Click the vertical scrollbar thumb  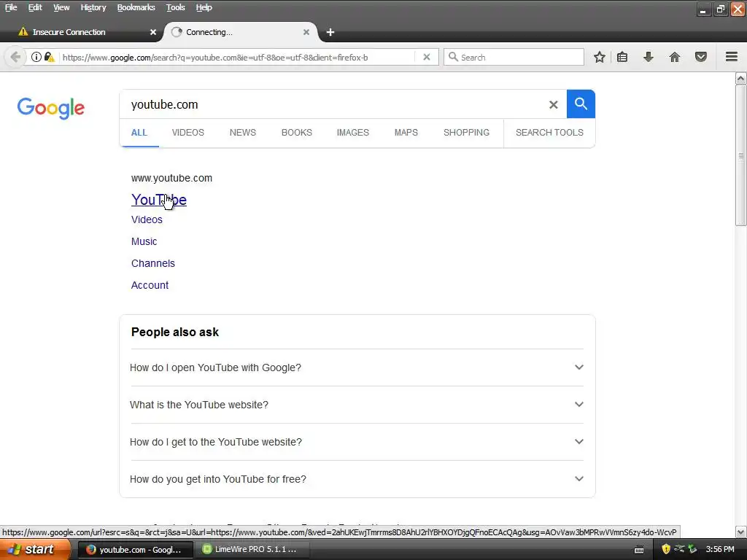tap(741, 155)
